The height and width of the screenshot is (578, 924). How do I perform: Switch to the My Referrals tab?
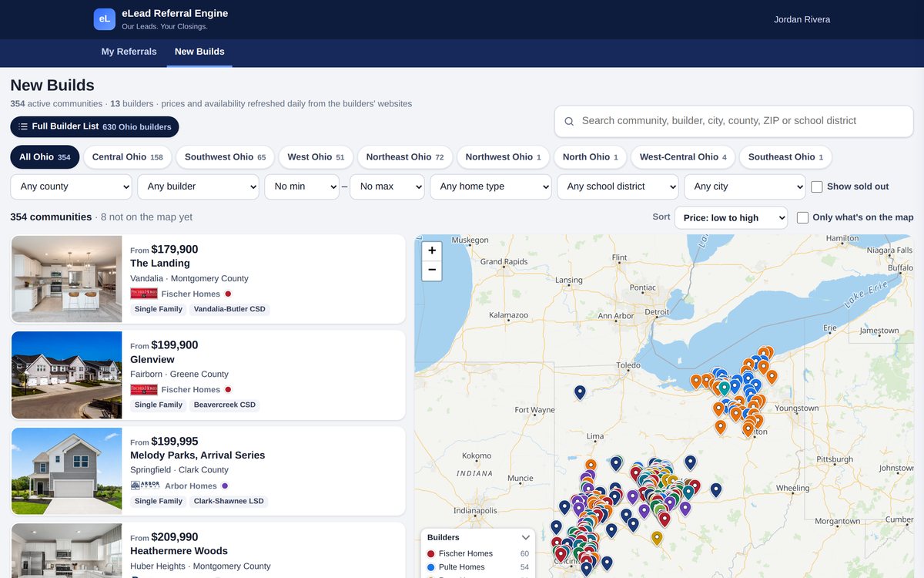pos(129,52)
